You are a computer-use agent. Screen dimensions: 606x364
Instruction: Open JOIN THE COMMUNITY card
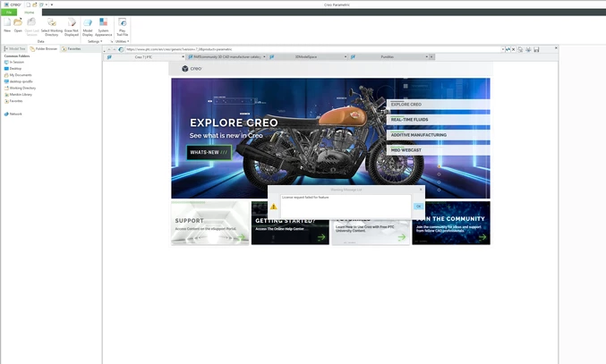click(451, 223)
